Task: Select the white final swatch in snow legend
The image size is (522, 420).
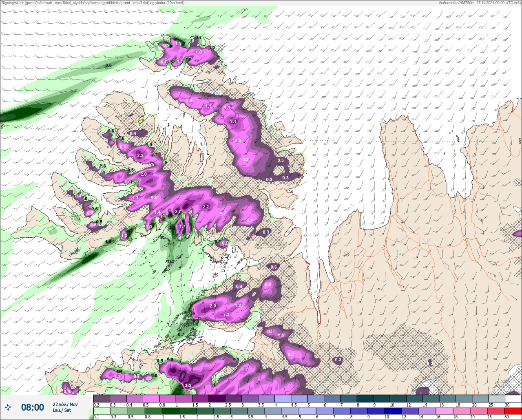Action: pyautogui.click(x=513, y=398)
